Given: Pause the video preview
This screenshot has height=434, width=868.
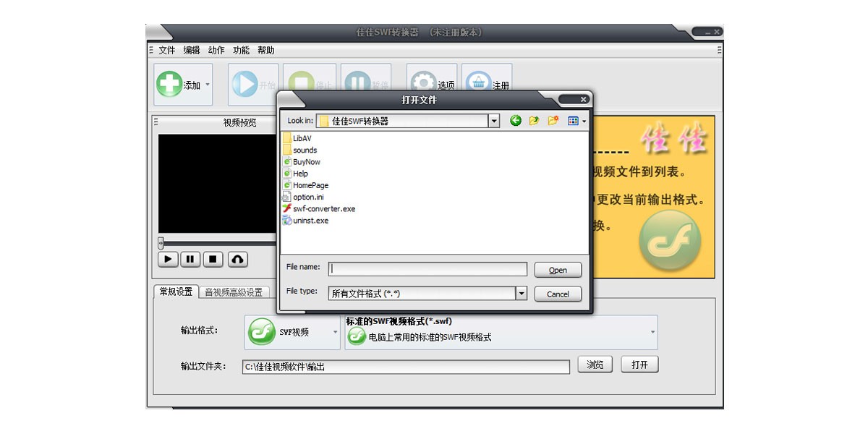Looking at the screenshot, I should tap(190, 259).
